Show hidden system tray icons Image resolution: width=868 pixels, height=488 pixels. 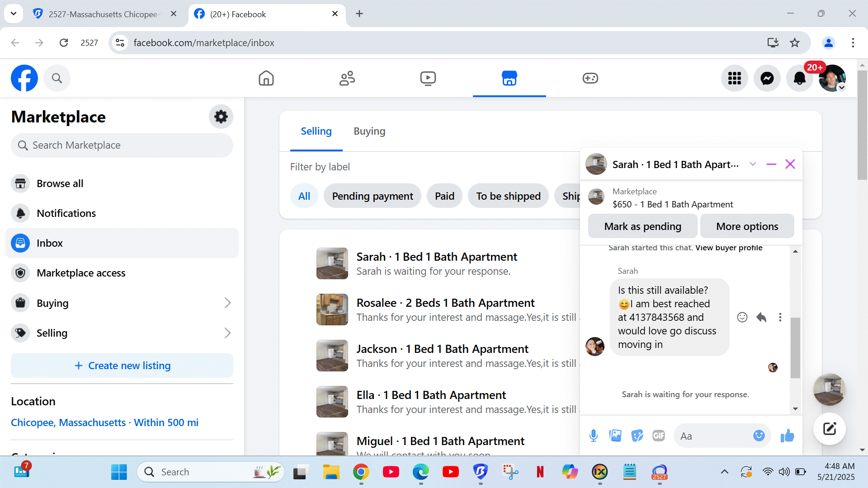(725, 472)
